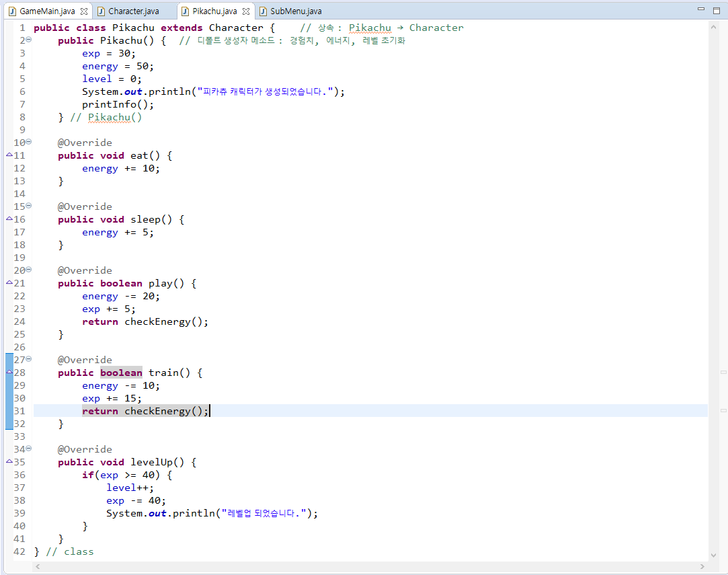Click the highlighted 'boolean' keyword on line 28
Image resolution: width=728 pixels, height=575 pixels.
pos(121,373)
